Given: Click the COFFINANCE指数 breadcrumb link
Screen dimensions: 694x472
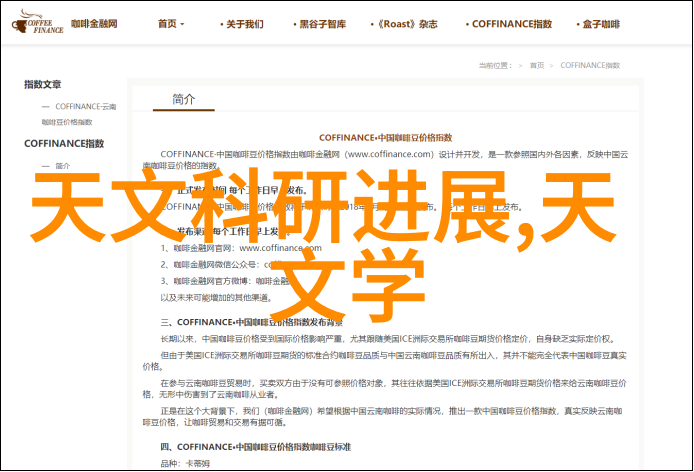Looking at the screenshot, I should 590,66.
